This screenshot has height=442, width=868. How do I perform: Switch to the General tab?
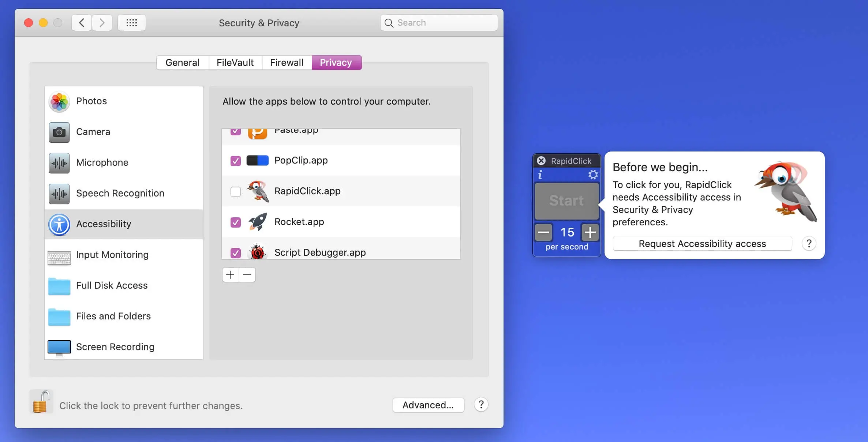pyautogui.click(x=182, y=63)
